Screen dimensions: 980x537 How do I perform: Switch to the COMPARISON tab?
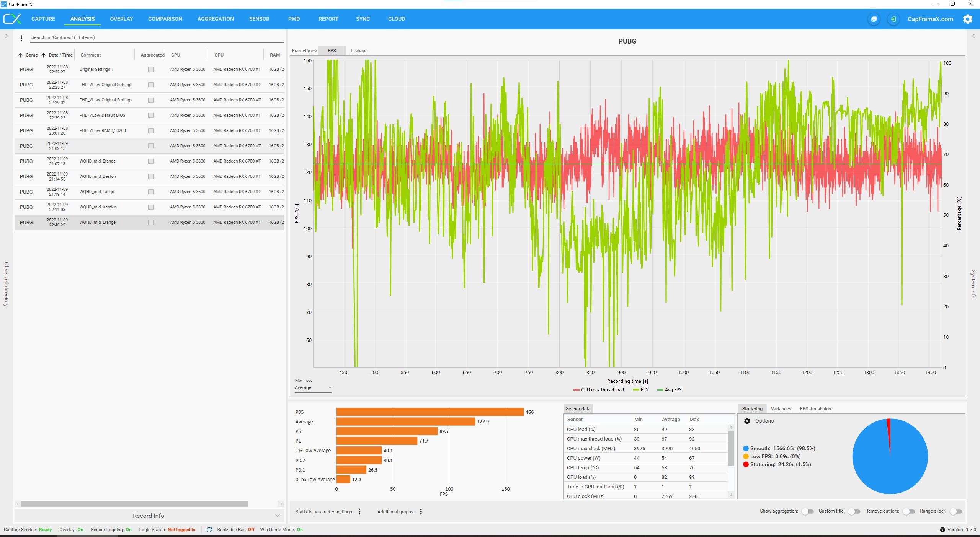165,19
